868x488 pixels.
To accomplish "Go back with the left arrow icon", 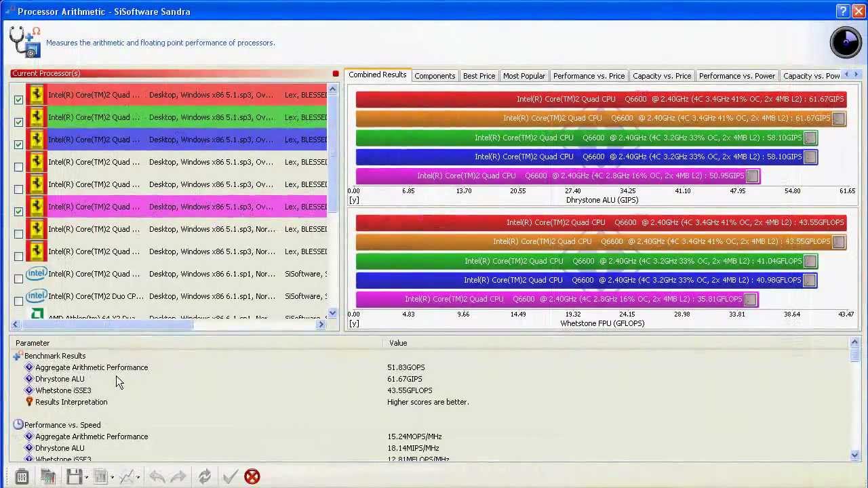I will 157,476.
